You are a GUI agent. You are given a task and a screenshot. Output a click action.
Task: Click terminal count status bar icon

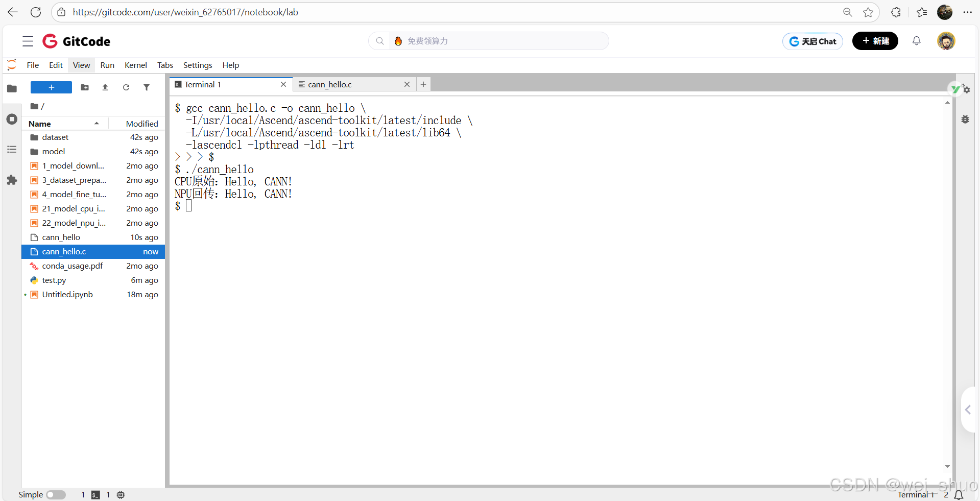(95, 494)
